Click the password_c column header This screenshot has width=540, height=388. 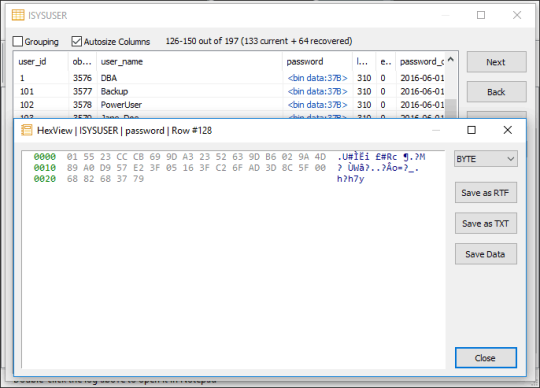click(420, 62)
